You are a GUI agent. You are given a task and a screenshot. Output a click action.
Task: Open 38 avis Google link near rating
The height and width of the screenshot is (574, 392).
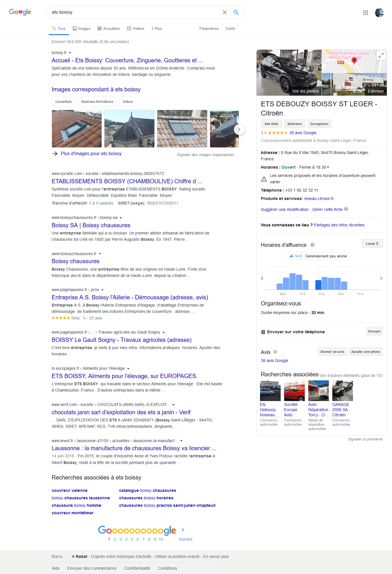click(x=303, y=133)
